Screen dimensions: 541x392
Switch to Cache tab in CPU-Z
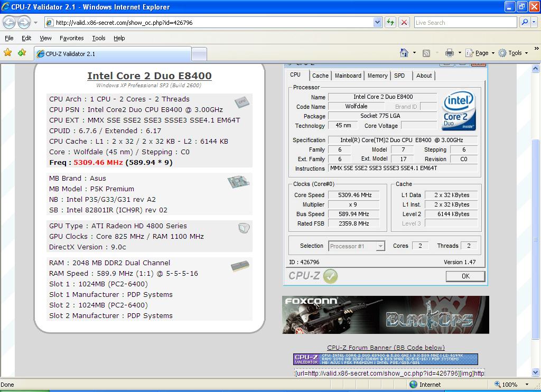pyautogui.click(x=320, y=76)
